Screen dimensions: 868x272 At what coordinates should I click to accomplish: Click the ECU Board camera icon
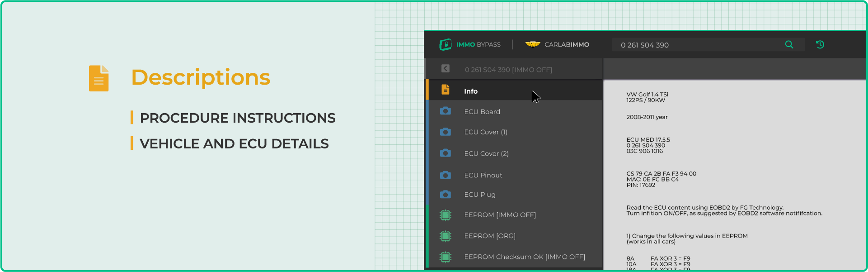click(x=445, y=111)
